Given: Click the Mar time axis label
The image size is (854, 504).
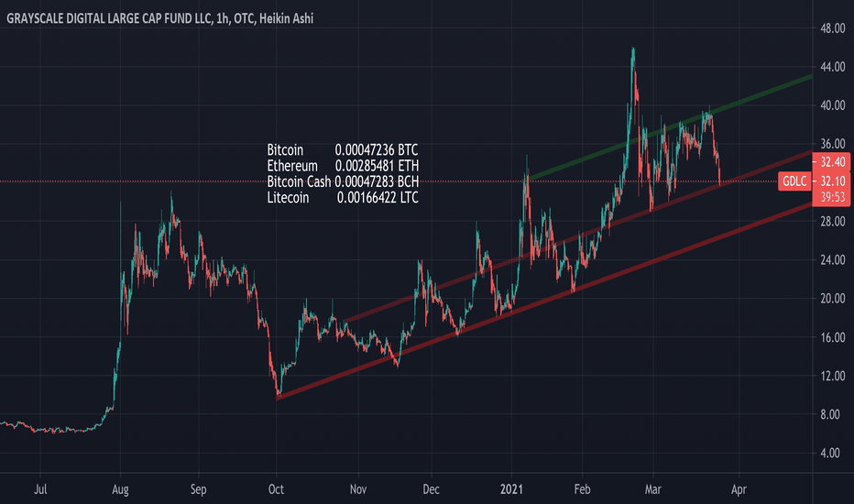Looking at the screenshot, I should click(653, 489).
